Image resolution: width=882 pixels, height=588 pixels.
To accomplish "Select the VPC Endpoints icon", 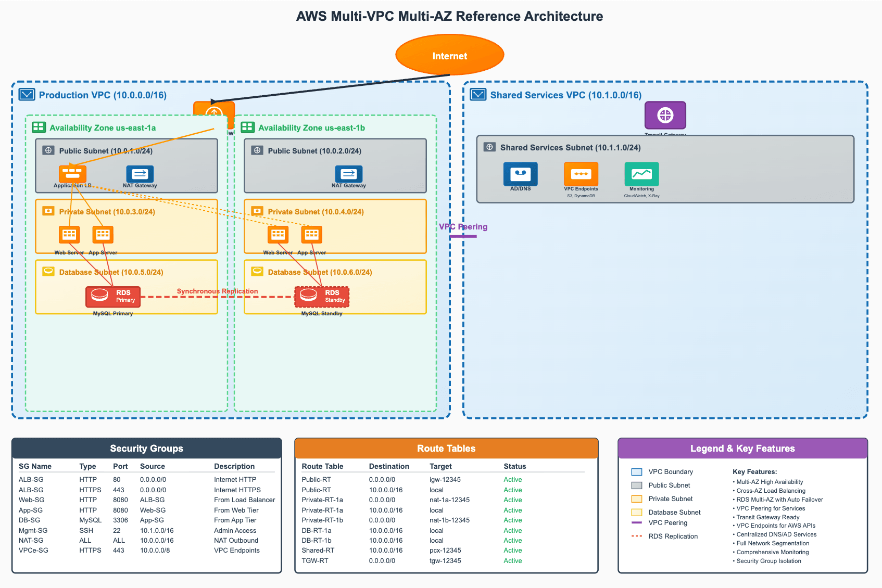I will click(581, 174).
